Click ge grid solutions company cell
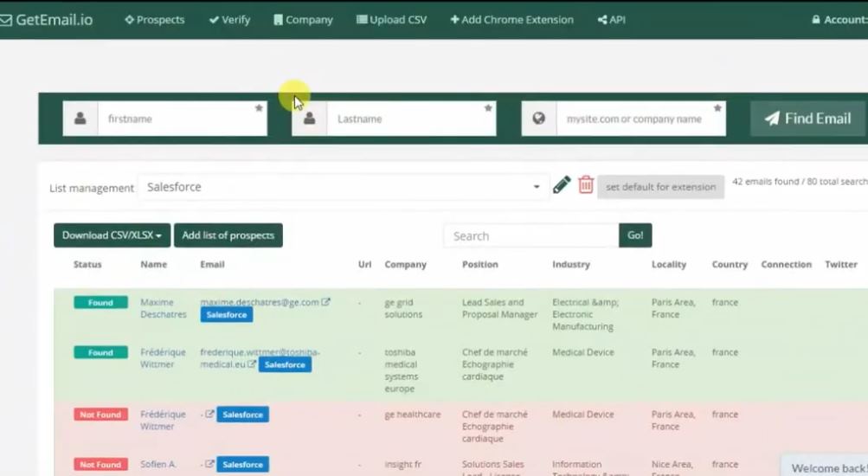This screenshot has width=868, height=476. click(403, 308)
